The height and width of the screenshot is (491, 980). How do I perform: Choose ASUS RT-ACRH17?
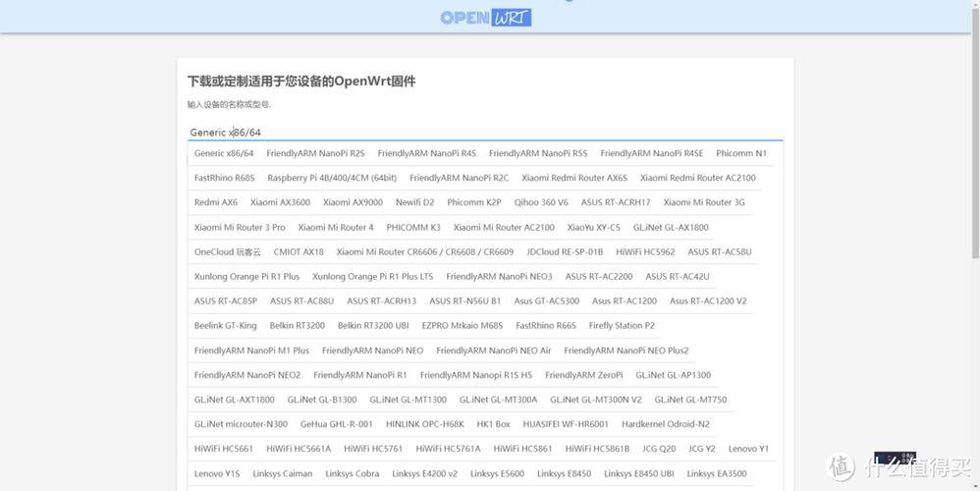click(x=616, y=202)
